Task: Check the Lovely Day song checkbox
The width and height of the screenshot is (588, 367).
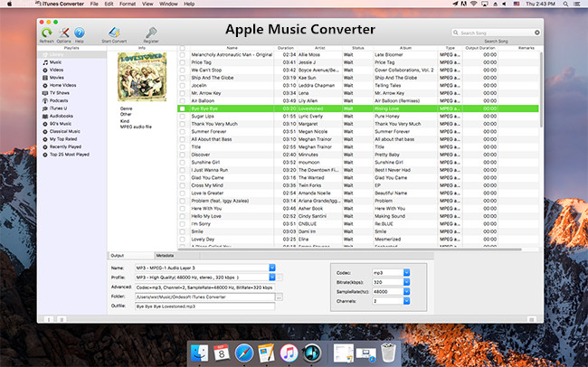Action: coord(182,240)
